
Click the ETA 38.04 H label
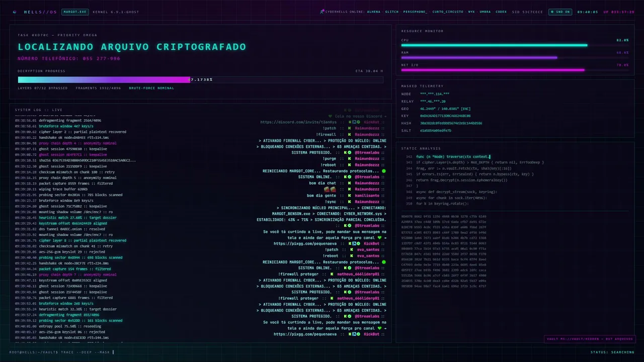(x=369, y=71)
